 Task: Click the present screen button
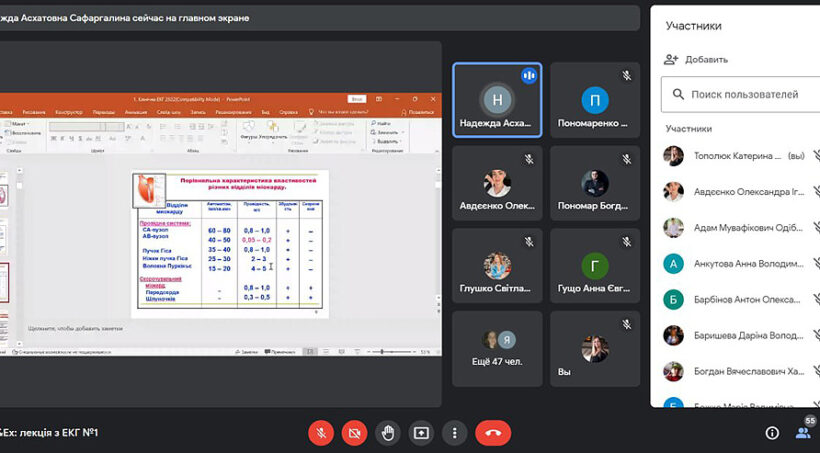[421, 433]
